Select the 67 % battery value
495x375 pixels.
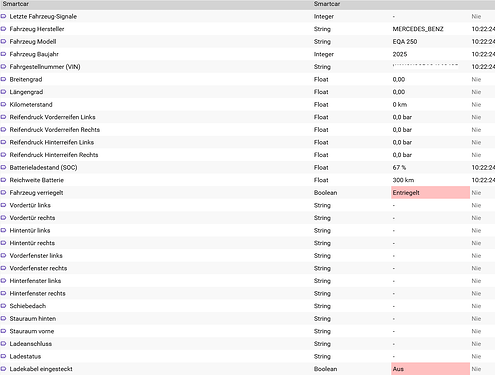click(x=399, y=167)
